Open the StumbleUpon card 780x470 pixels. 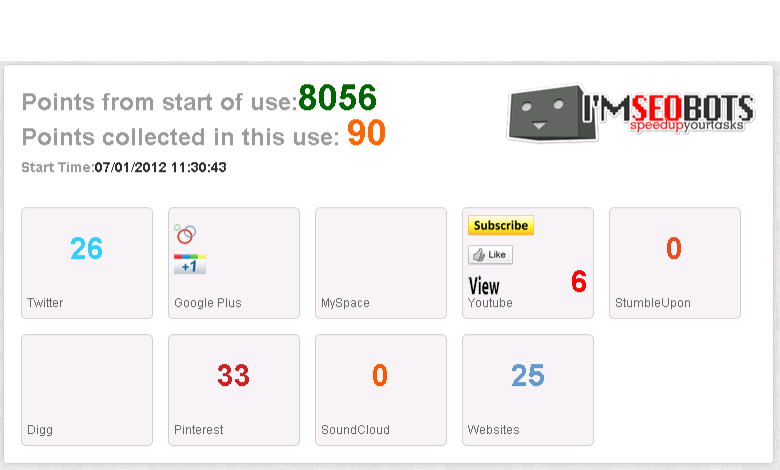(x=675, y=263)
